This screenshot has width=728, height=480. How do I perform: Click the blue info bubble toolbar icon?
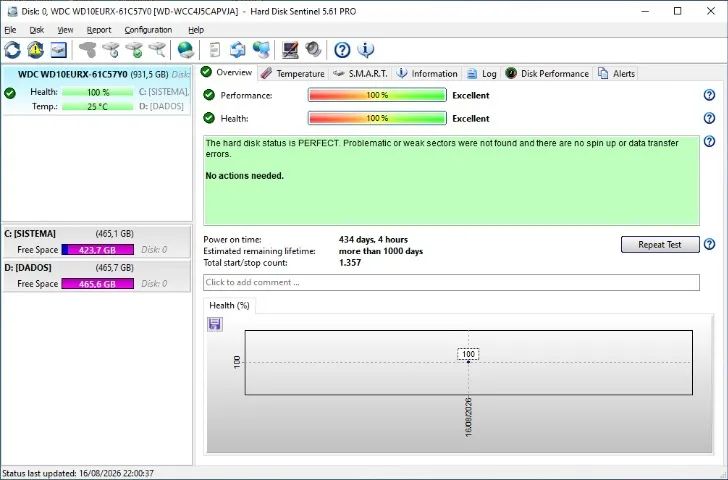[366, 50]
